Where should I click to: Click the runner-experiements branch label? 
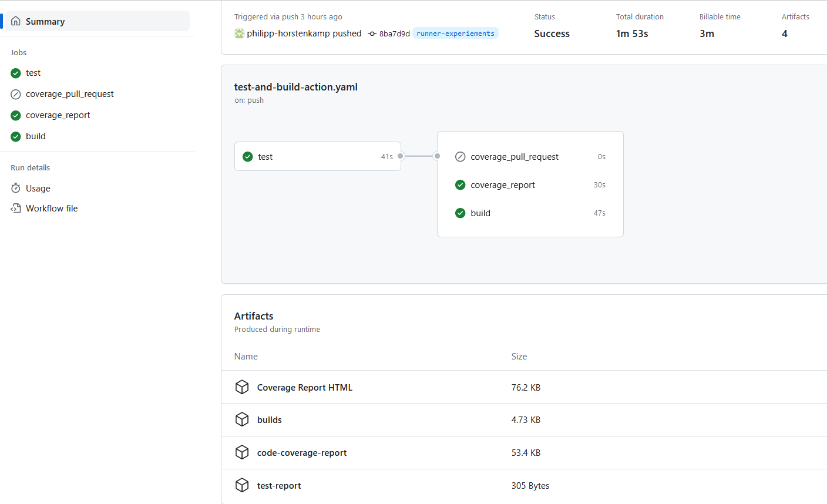tap(455, 33)
